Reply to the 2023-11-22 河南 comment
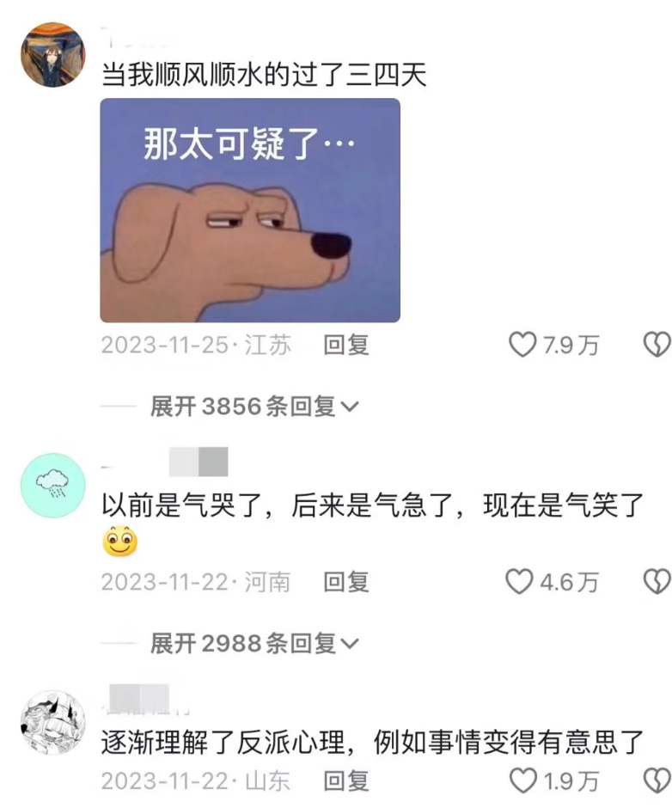672x808 pixels. [x=345, y=582]
